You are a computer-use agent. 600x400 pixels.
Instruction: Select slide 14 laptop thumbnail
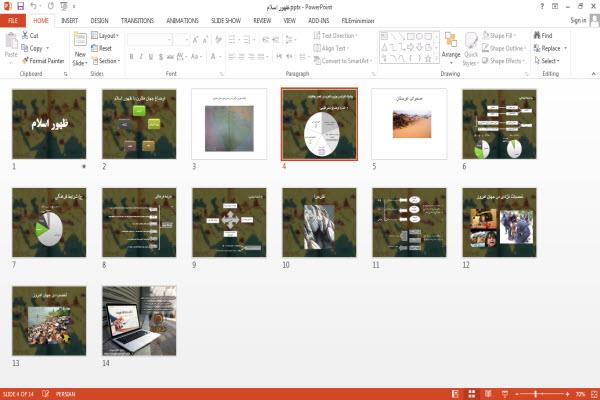(139, 321)
